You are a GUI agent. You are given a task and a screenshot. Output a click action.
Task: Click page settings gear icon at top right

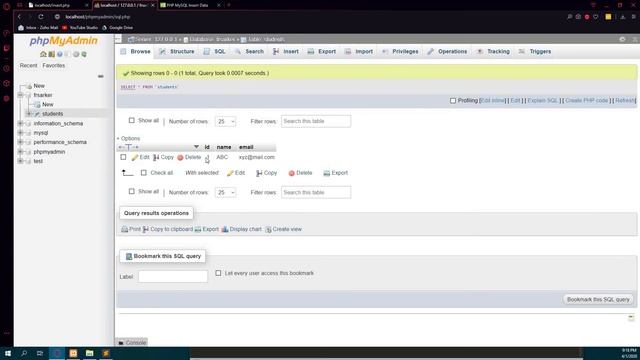[622, 39]
